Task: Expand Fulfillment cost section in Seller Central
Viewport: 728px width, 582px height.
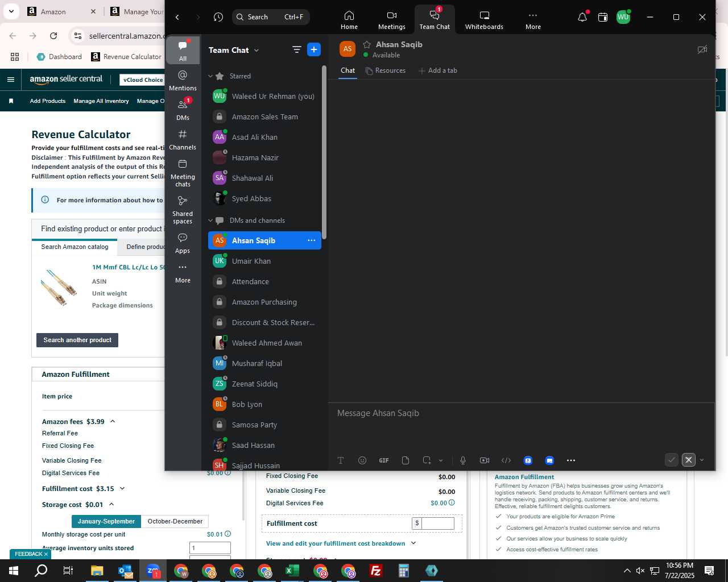Action: (x=122, y=488)
